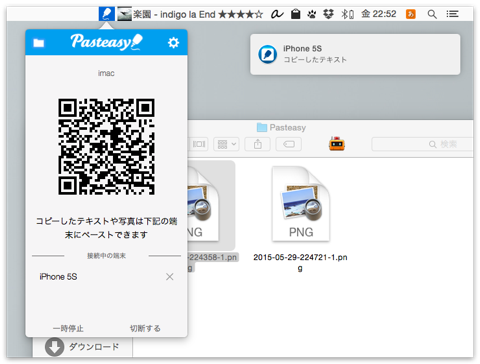
Task: Click the clock showing 金 22:52
Action: (x=379, y=14)
